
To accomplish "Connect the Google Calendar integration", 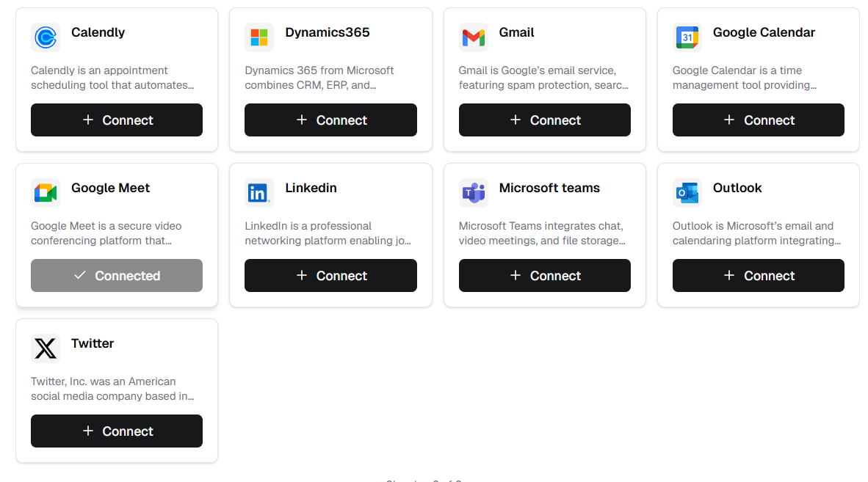I will (x=758, y=120).
